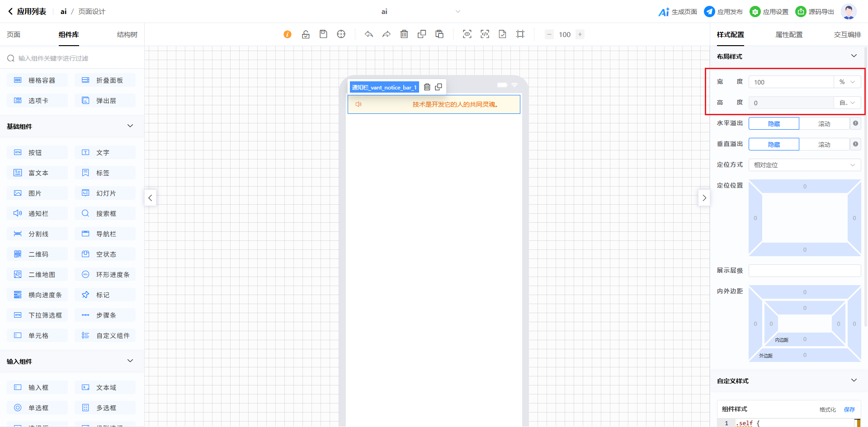Switch to the 结构树 tab
The height and width of the screenshot is (427, 868).
127,35
